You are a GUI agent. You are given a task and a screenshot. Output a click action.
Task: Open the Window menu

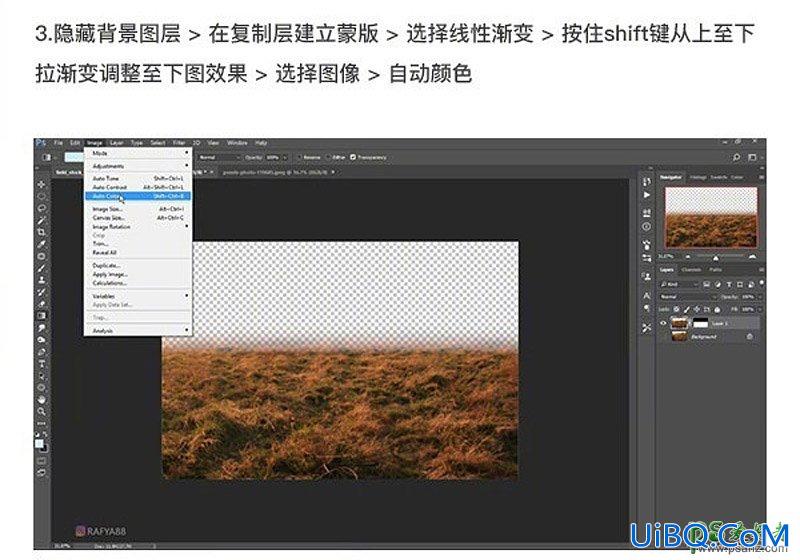coord(237,143)
